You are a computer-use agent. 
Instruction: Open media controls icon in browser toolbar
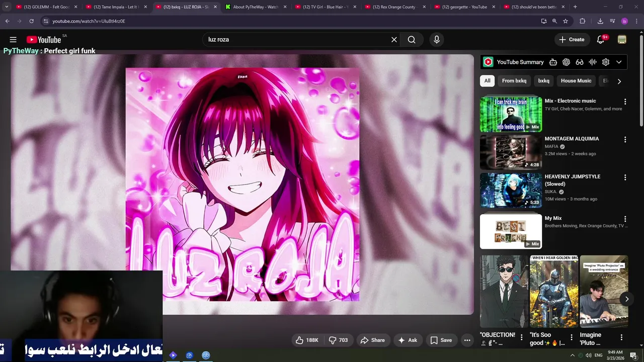click(612, 21)
